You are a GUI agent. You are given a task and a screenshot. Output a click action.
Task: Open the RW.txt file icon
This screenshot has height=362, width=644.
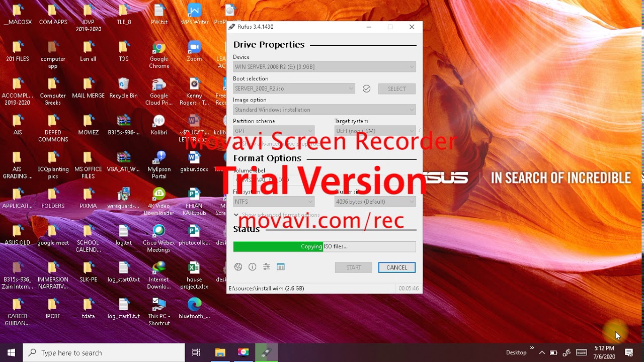pos(159,15)
